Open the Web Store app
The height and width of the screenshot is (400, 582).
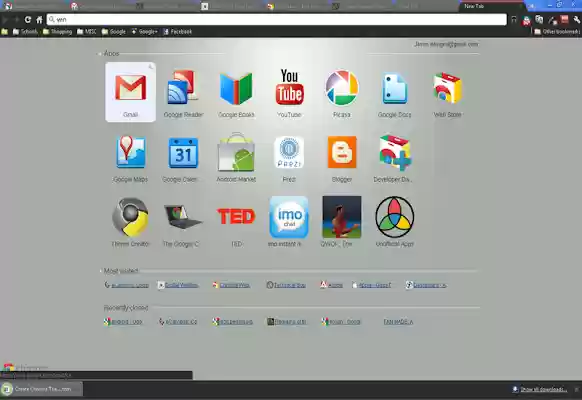pyautogui.click(x=447, y=93)
